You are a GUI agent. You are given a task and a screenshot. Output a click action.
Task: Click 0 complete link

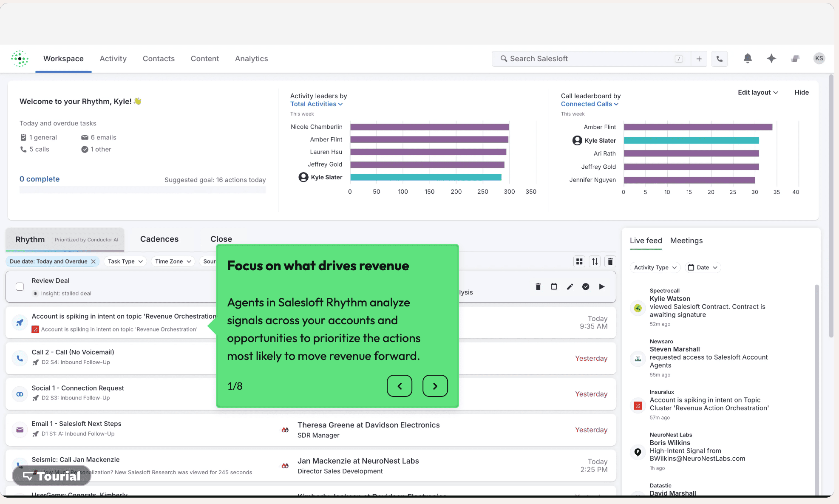[40, 179]
